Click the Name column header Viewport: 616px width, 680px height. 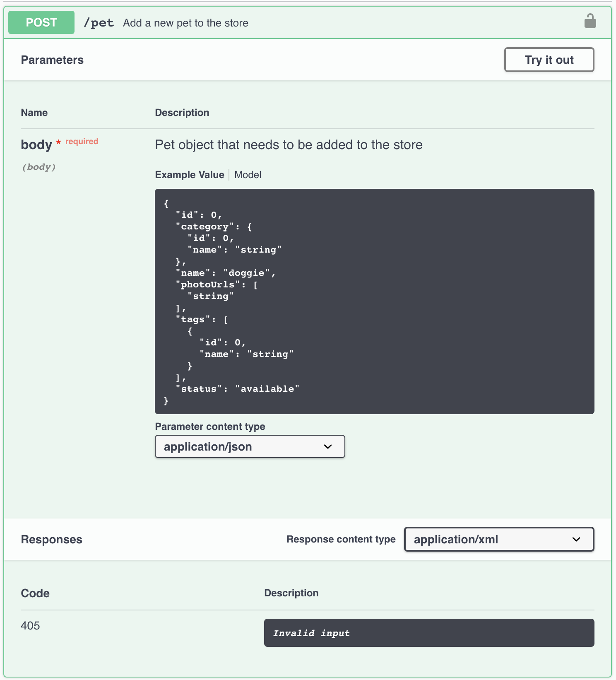coord(34,113)
